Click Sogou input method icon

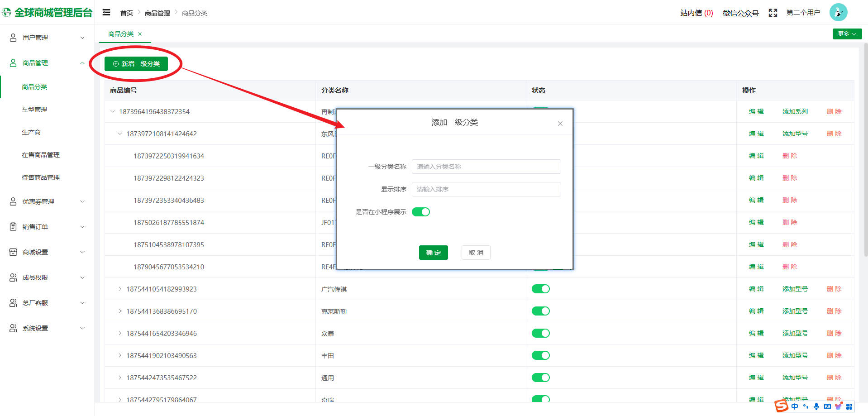(781, 406)
